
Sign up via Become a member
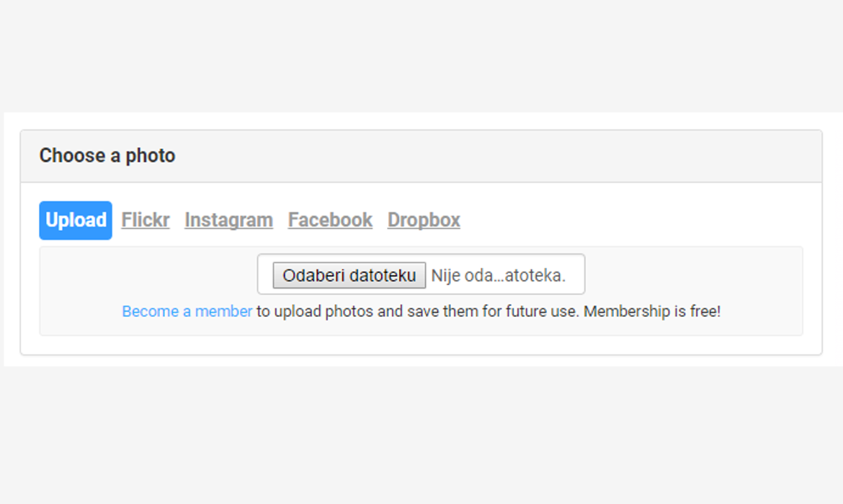coord(187,312)
